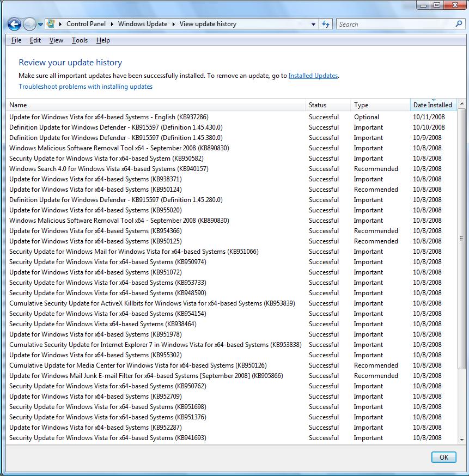Click the search magnifier icon
469x476 pixels.
(x=459, y=24)
